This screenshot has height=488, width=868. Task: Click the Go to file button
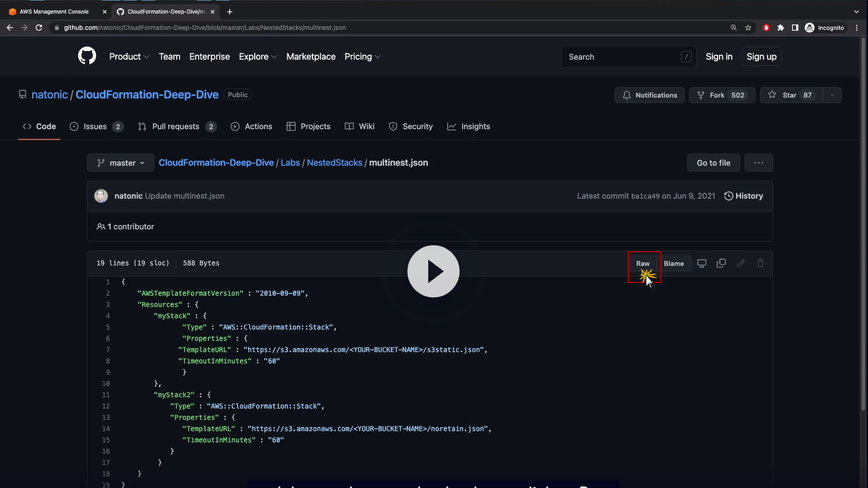click(x=714, y=162)
